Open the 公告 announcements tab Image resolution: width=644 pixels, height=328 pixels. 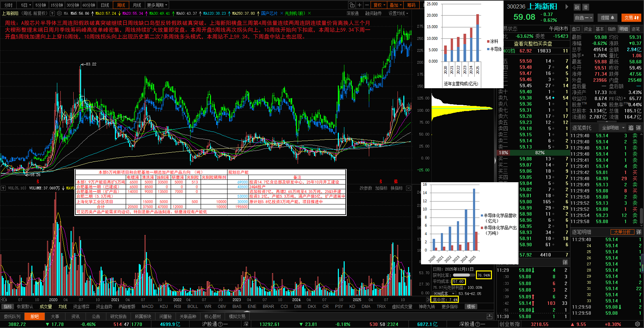(96, 316)
